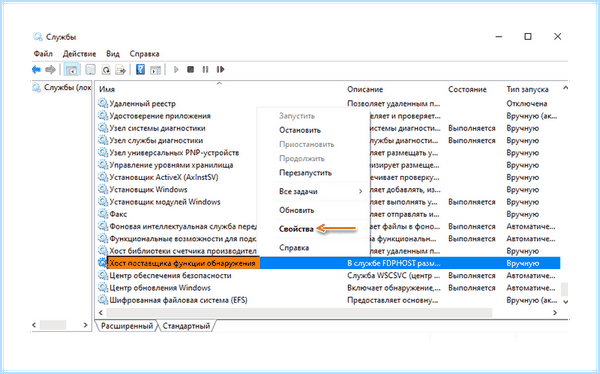This screenshot has height=374, width=600.
Task: Click the Службы title bar icon
Action: click(37, 37)
